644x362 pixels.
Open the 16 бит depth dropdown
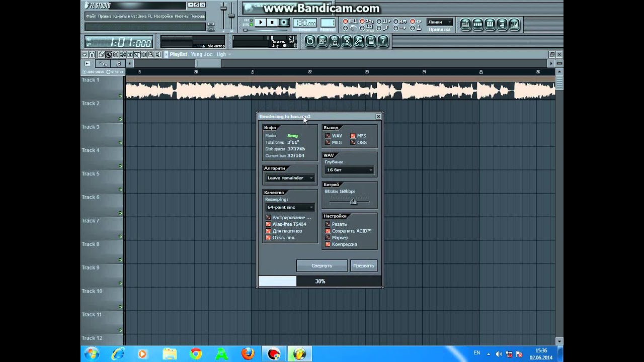(349, 170)
